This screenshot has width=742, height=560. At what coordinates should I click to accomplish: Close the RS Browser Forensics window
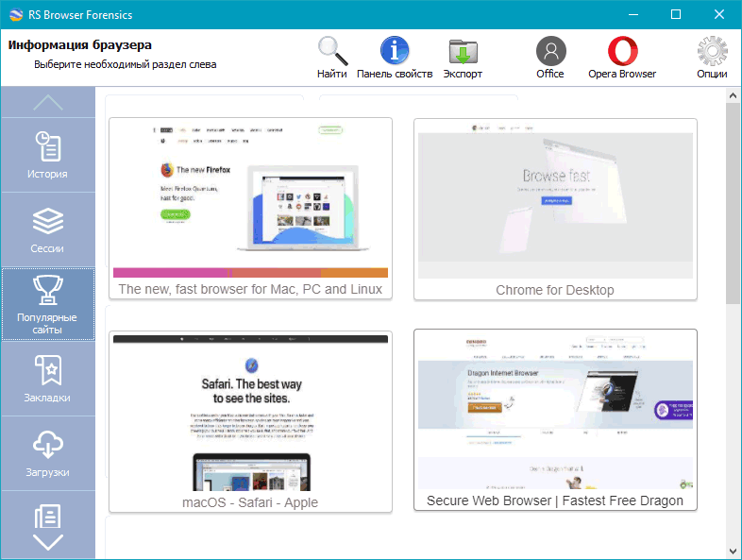pyautogui.click(x=719, y=15)
